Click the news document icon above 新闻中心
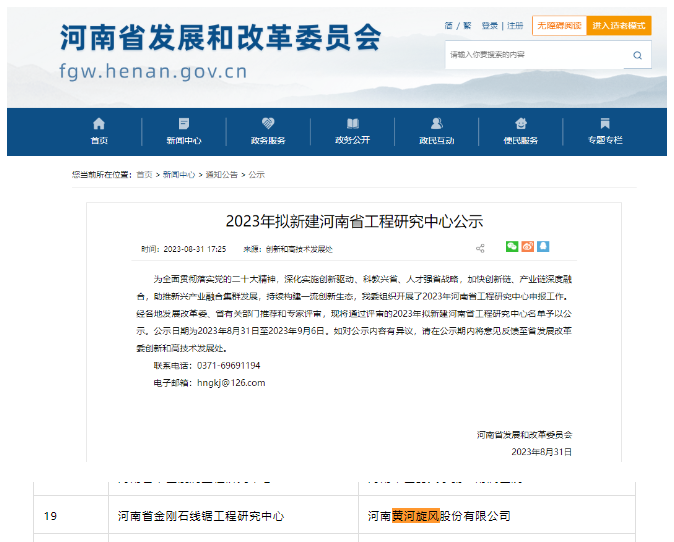This screenshot has width=674, height=542. click(x=184, y=124)
